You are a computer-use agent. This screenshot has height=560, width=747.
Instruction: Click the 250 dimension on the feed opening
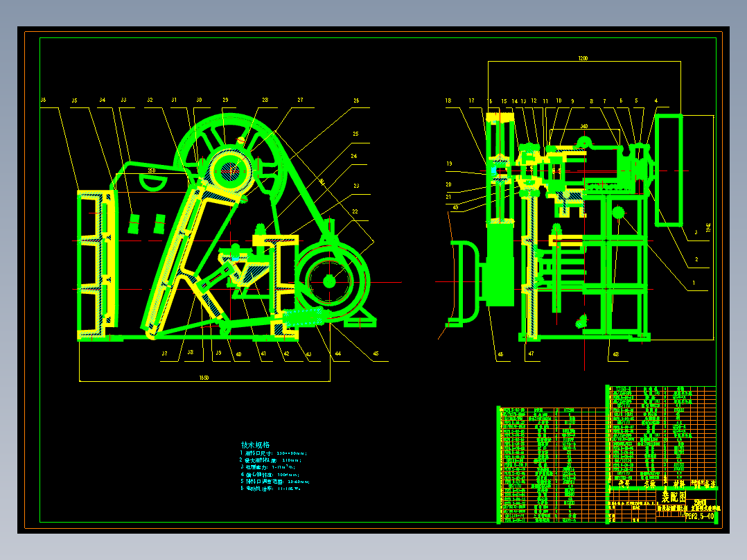pyautogui.click(x=152, y=170)
